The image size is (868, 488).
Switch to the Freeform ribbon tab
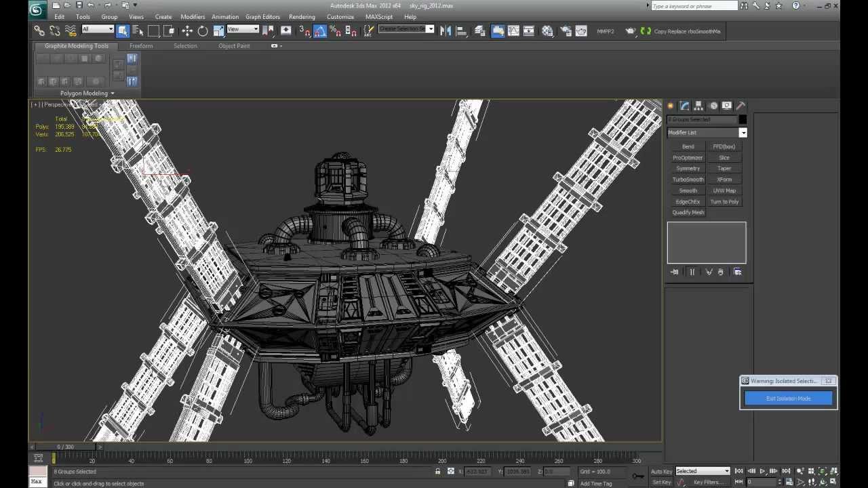141,46
